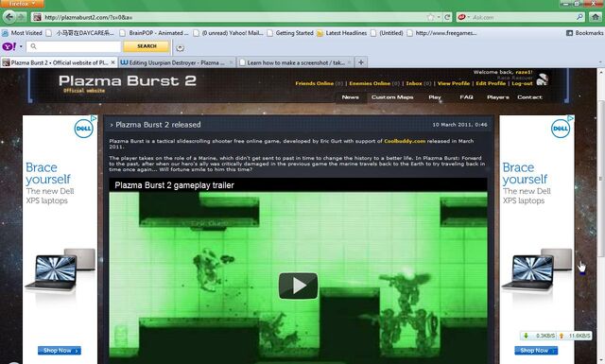The height and width of the screenshot is (364, 605).
Task: Click the page vertical scrollbar thumb
Action: pos(601,178)
